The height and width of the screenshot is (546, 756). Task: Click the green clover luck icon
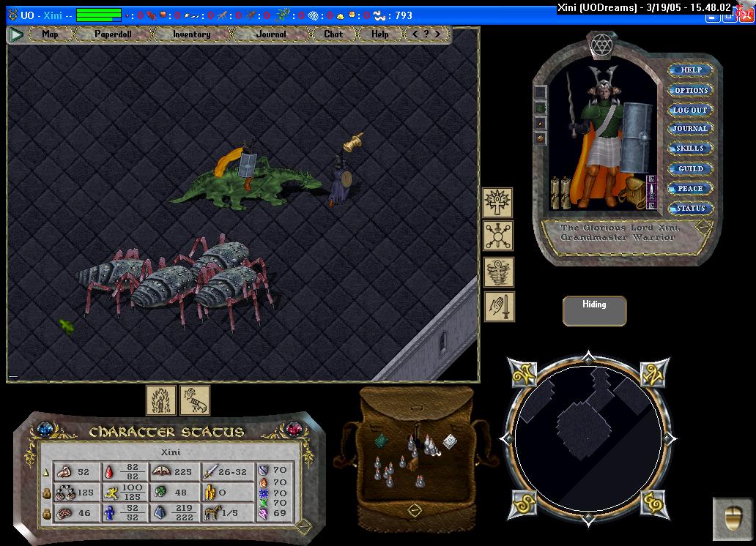161,492
